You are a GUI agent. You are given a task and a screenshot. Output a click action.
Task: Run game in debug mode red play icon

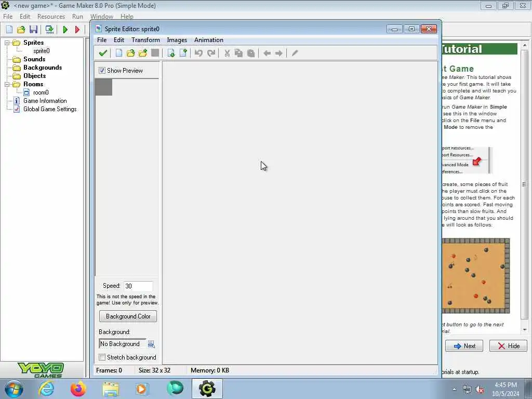pyautogui.click(x=77, y=30)
